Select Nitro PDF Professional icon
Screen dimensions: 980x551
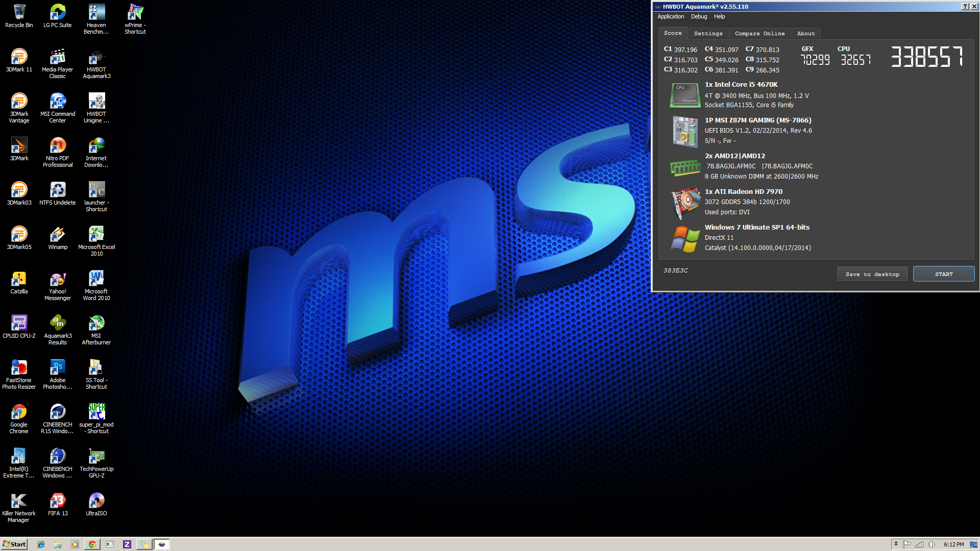tap(58, 153)
